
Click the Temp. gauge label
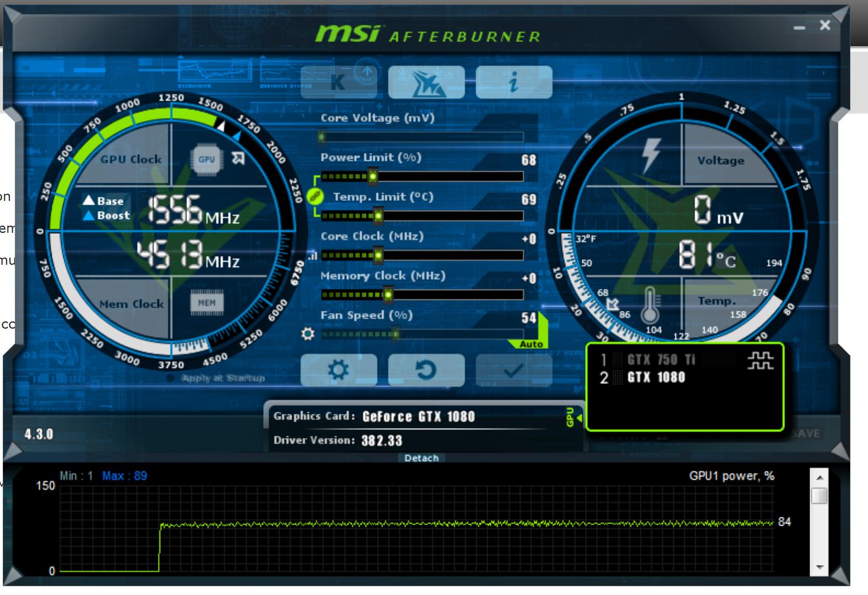(717, 301)
